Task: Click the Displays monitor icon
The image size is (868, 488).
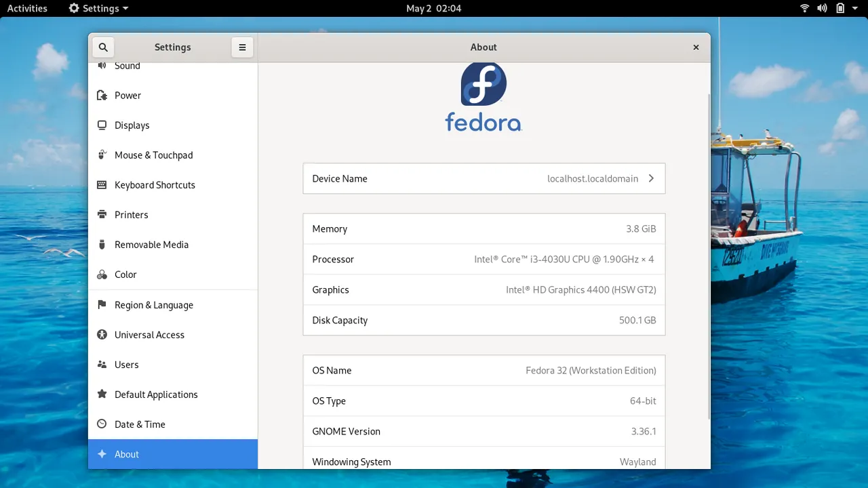Action: 102,125
